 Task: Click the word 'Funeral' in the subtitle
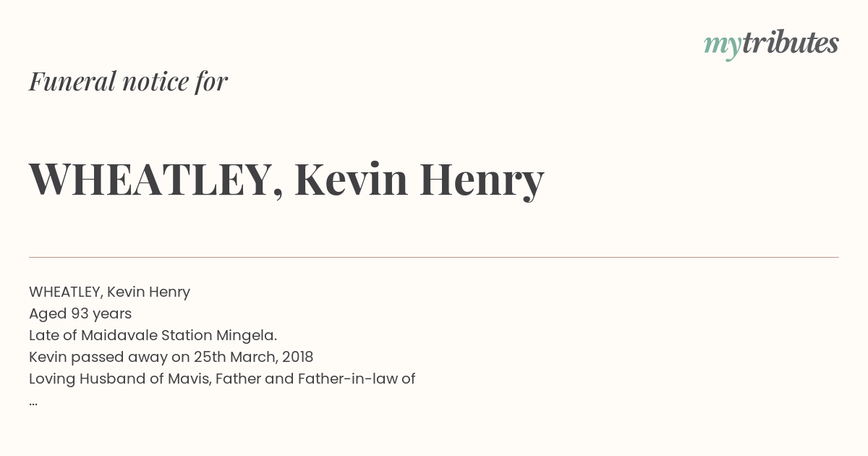(72, 82)
